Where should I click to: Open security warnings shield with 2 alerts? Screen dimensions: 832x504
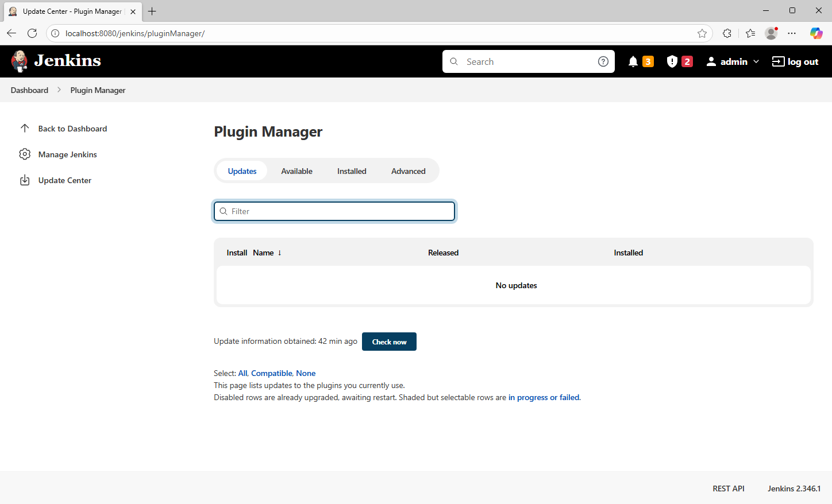click(x=679, y=61)
